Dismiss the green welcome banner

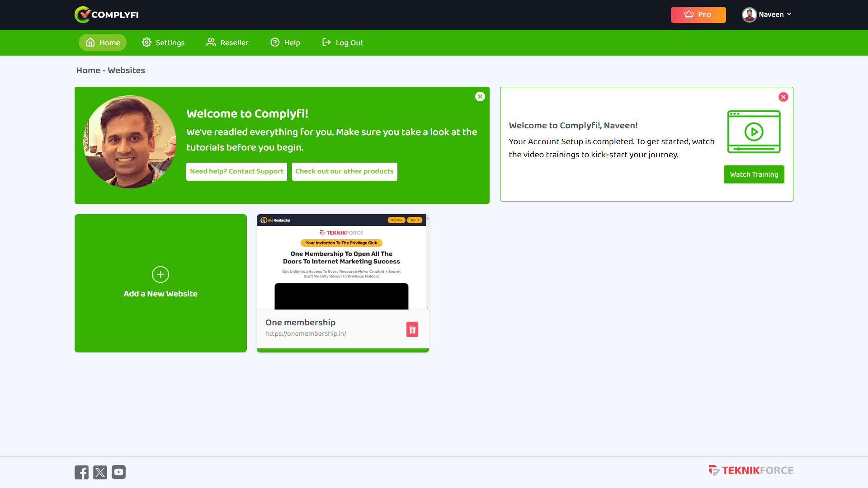[480, 96]
